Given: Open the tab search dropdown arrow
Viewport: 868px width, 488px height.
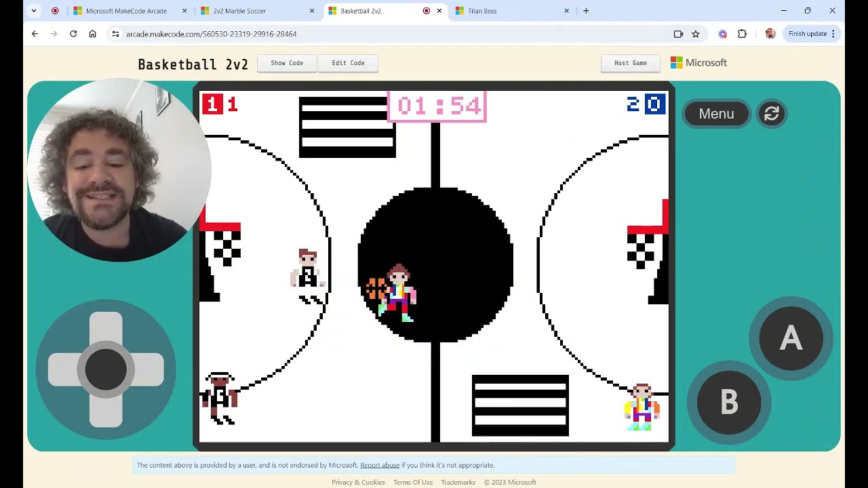Looking at the screenshot, I should 34,11.
